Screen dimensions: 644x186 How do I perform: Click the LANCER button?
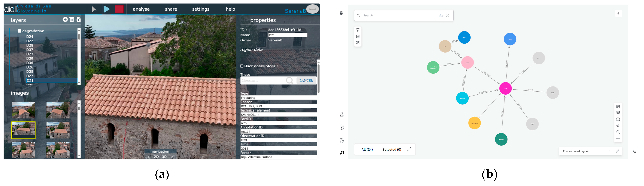tap(306, 80)
